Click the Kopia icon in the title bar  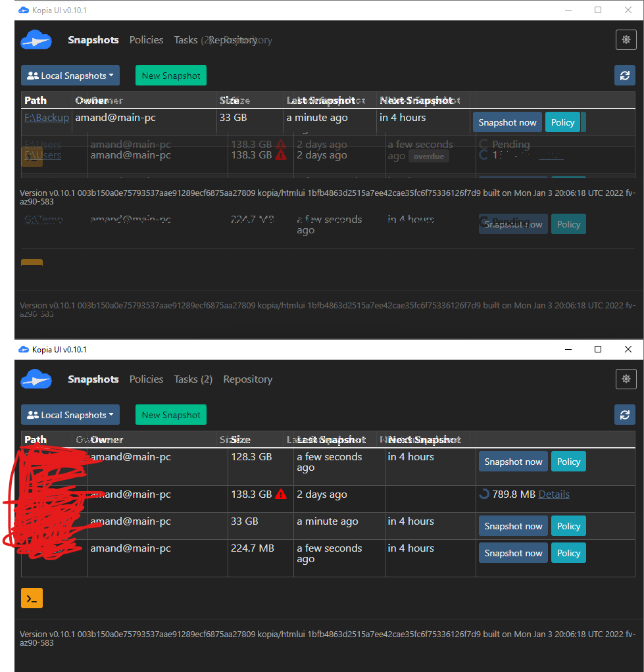click(23, 349)
